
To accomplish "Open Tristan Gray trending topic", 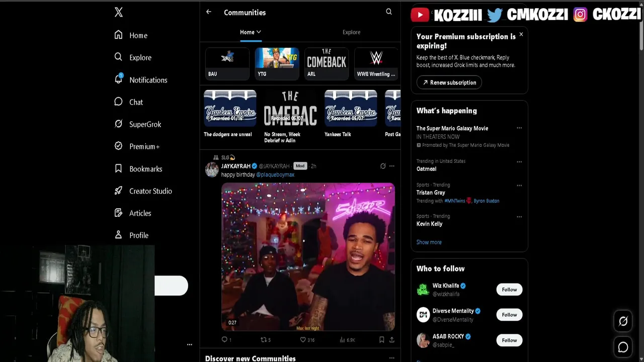I will pos(431,193).
